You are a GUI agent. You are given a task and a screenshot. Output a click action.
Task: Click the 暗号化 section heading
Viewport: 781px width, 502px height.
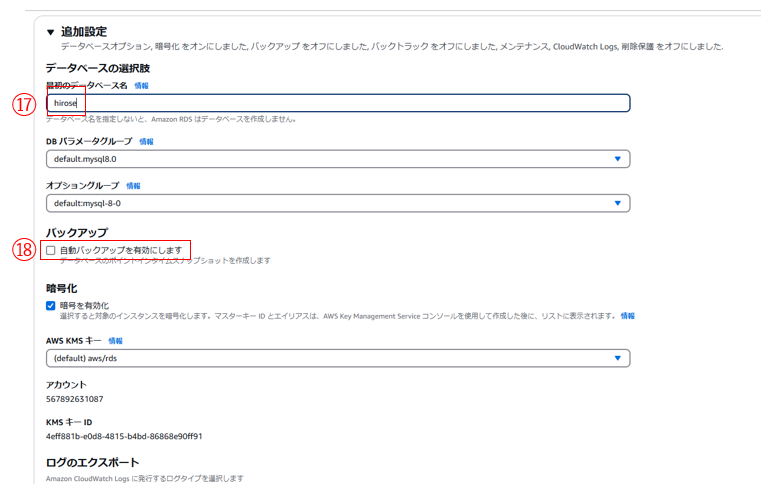(62, 288)
